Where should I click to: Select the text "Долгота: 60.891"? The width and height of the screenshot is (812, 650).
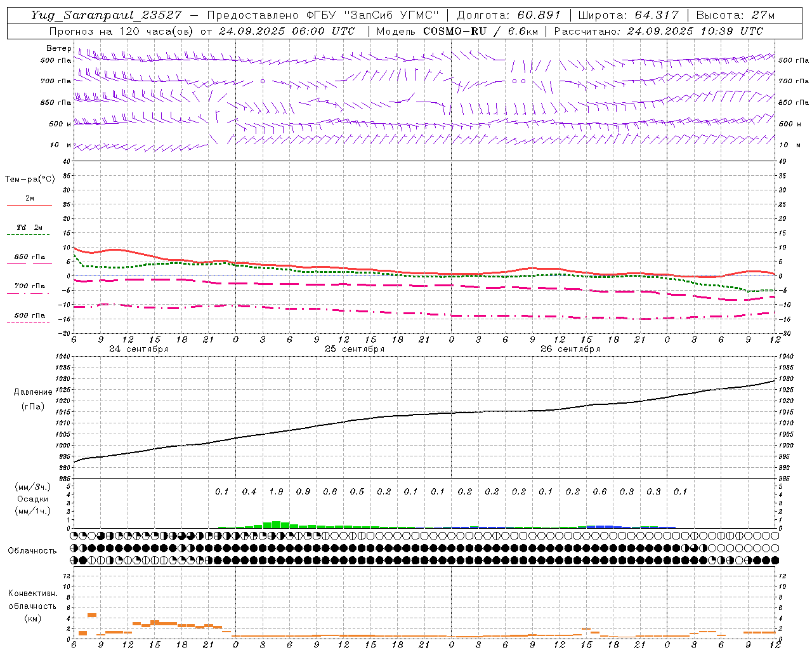[509, 15]
